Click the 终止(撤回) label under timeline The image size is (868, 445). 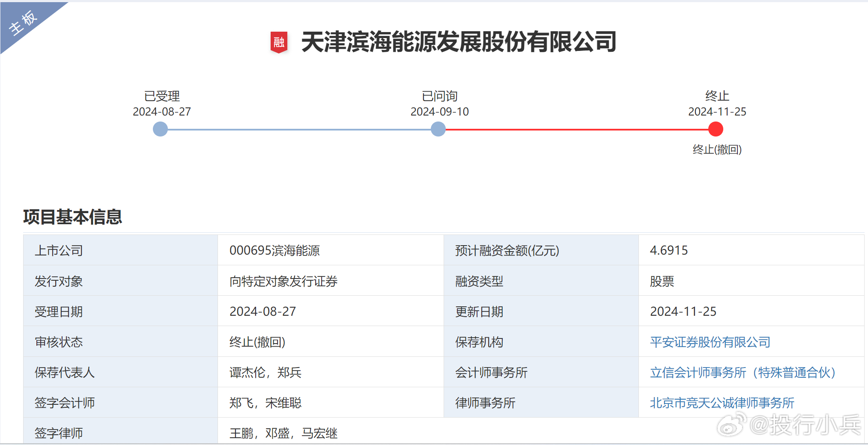(x=717, y=149)
